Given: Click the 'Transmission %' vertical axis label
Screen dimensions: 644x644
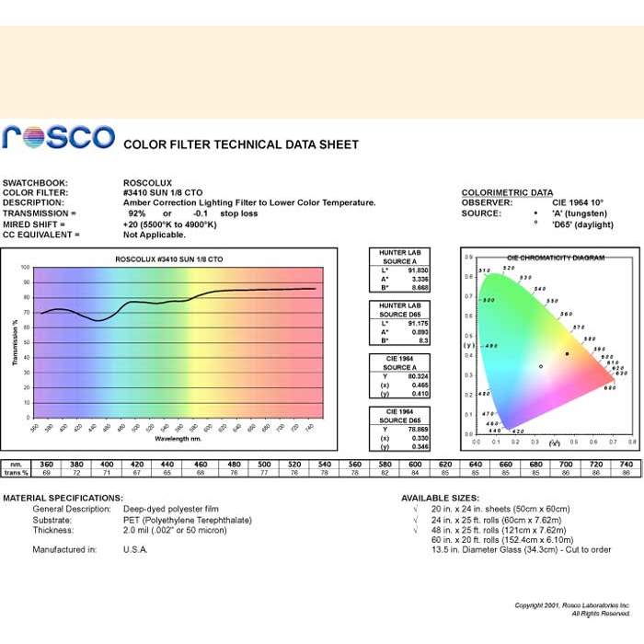Looking at the screenshot, I should [16, 342].
